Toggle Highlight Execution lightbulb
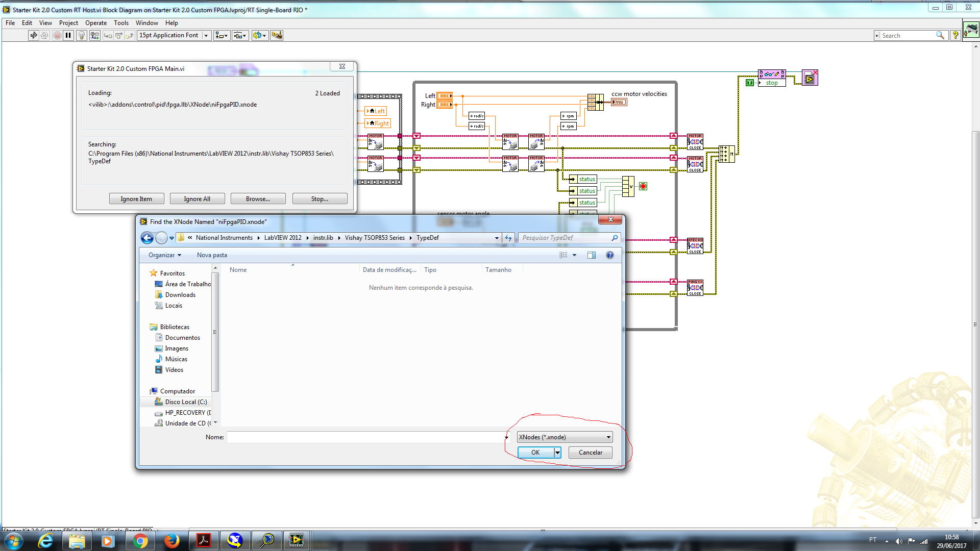 [x=81, y=35]
